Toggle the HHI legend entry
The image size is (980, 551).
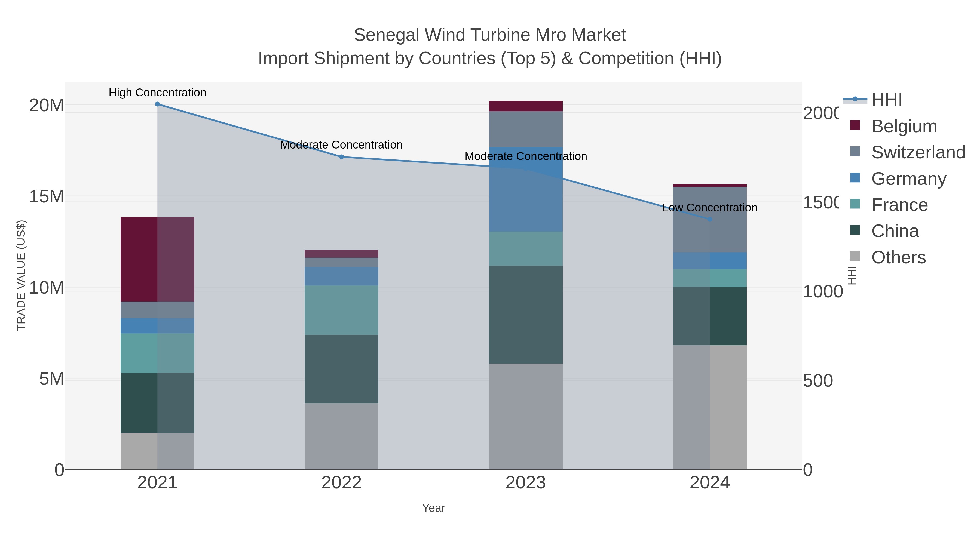(872, 100)
